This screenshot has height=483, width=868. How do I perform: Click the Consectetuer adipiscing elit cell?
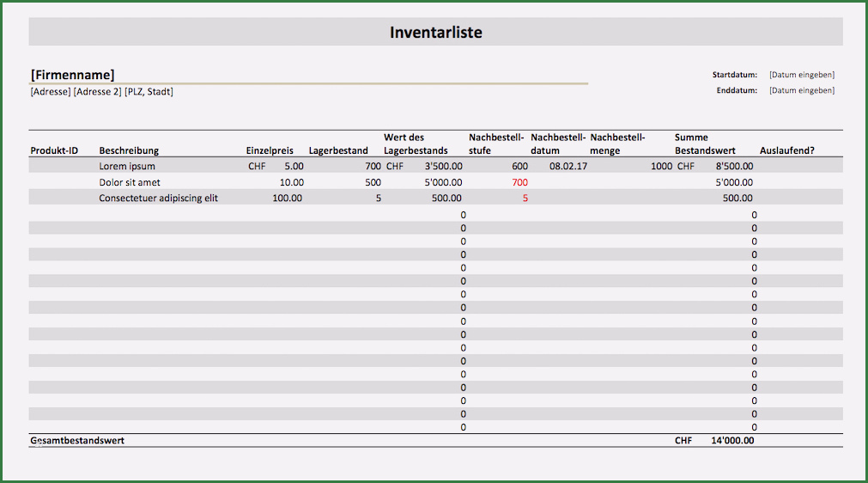(x=159, y=198)
